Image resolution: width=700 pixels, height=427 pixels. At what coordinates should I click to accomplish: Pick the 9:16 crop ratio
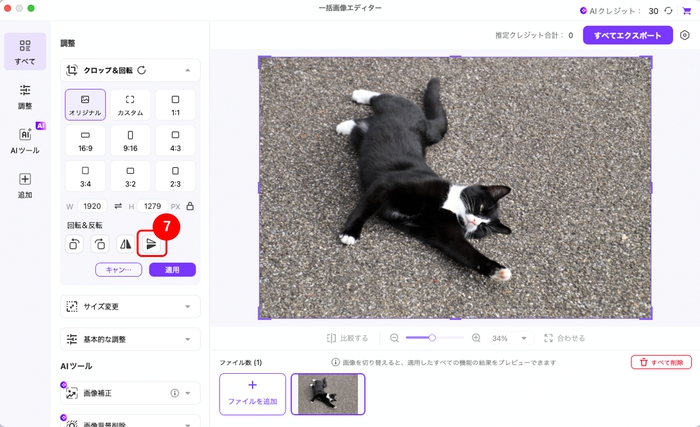tap(130, 140)
